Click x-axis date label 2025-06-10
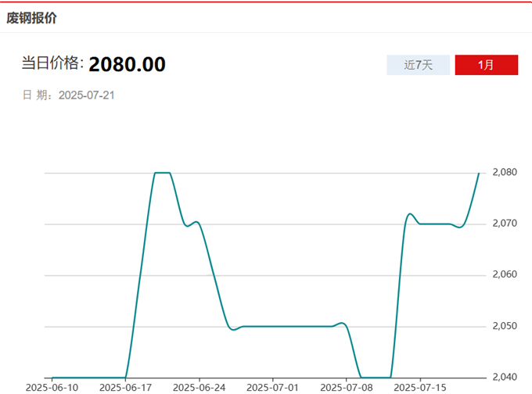532x394 pixels. click(52, 387)
